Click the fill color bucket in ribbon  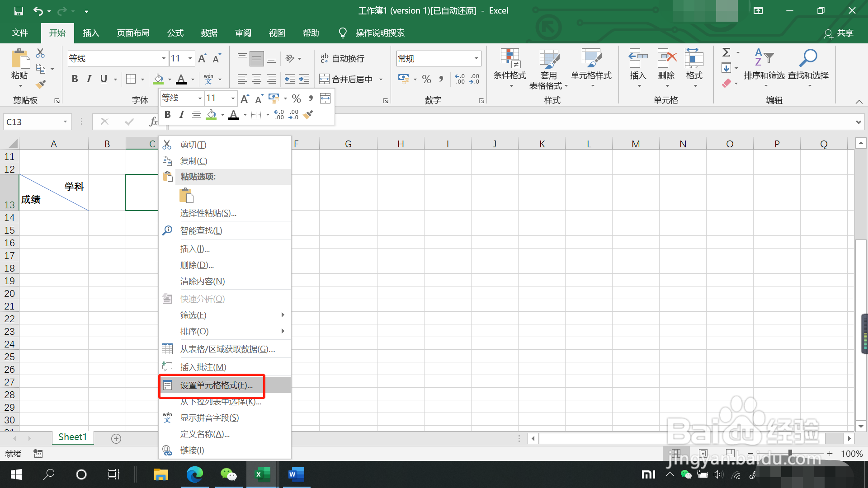click(158, 79)
